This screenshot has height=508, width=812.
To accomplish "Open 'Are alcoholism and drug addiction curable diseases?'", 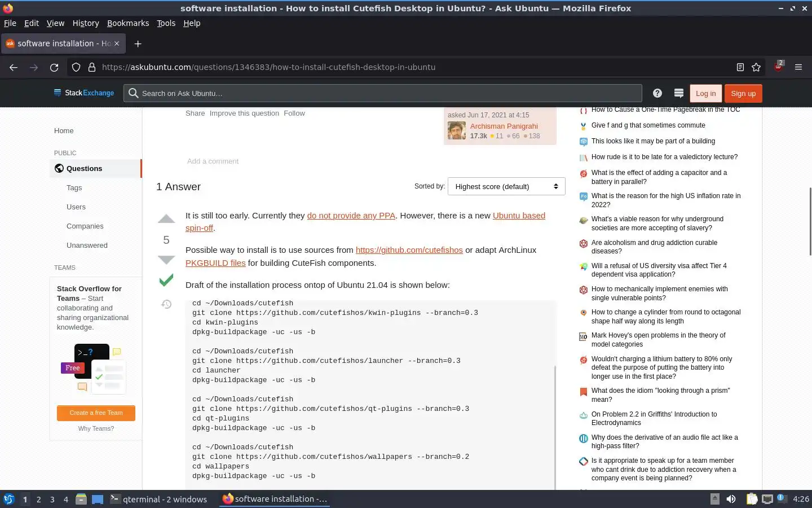I will click(654, 247).
